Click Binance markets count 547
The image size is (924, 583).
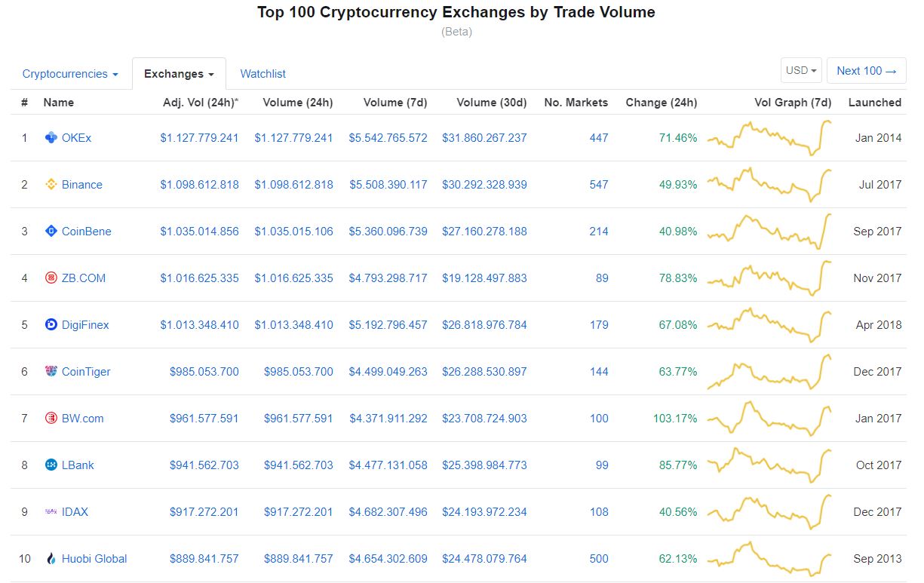click(599, 185)
